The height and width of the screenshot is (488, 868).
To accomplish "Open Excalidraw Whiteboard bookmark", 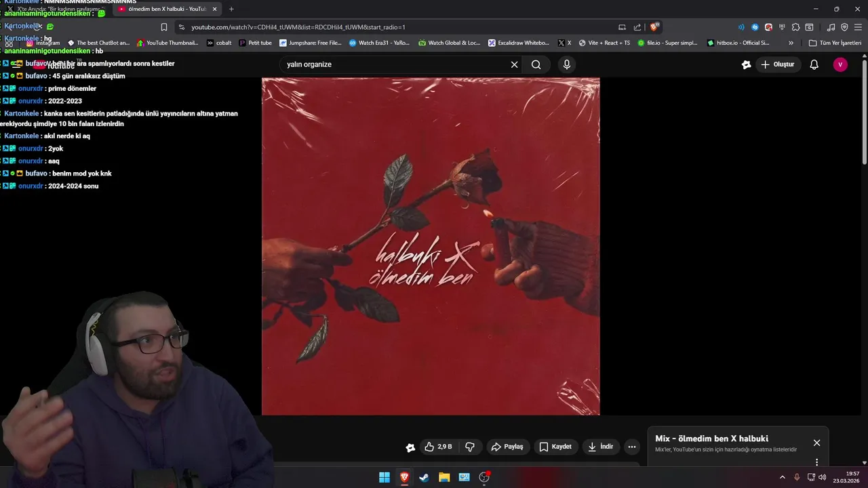I will pyautogui.click(x=519, y=43).
